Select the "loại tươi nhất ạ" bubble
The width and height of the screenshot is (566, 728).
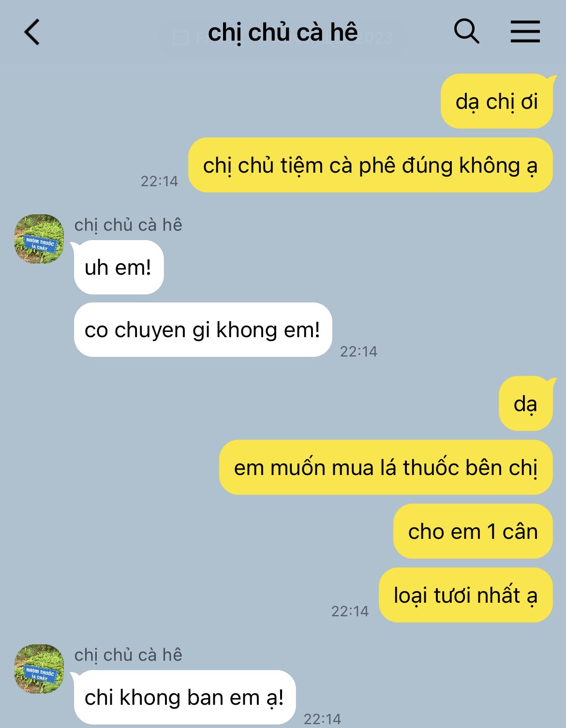[466, 595]
